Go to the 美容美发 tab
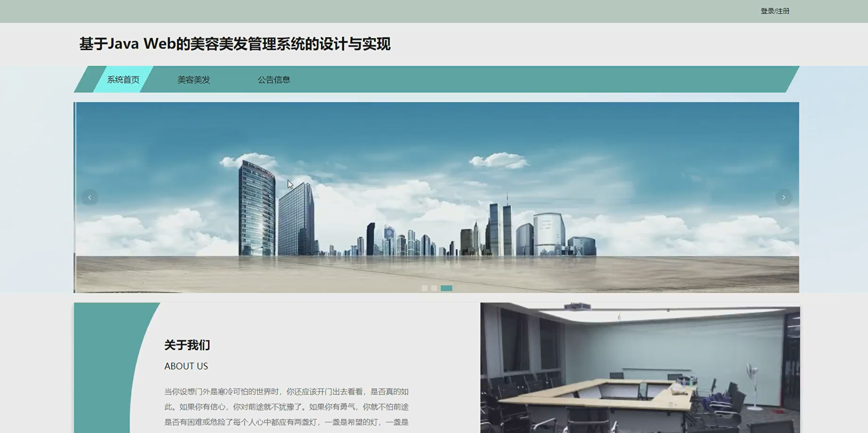The height and width of the screenshot is (433, 868). [x=194, y=80]
